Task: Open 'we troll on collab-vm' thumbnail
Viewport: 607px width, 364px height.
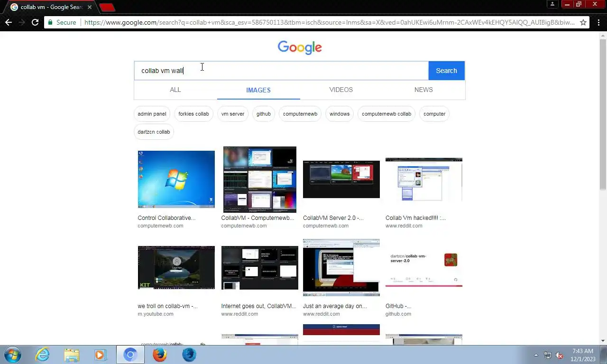Action: pos(176,267)
